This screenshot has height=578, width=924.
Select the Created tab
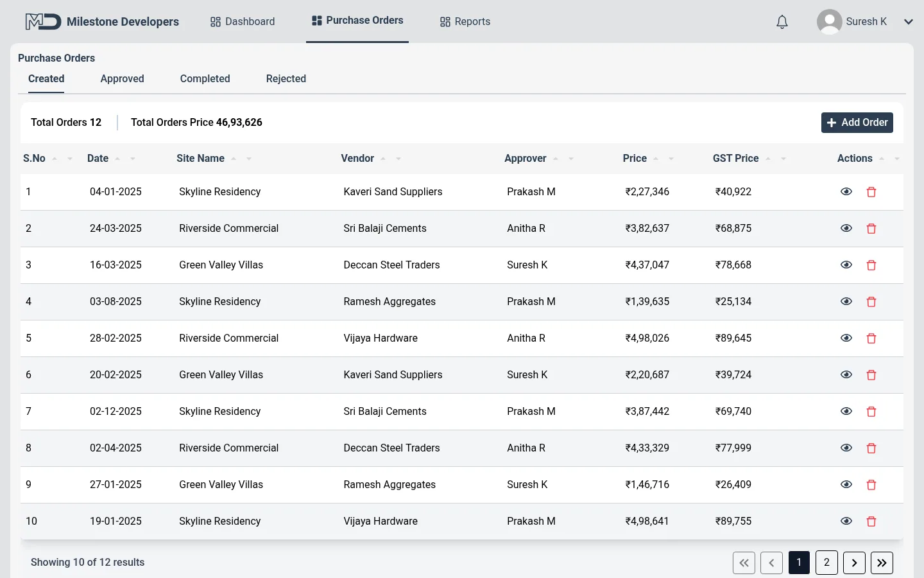click(x=46, y=79)
